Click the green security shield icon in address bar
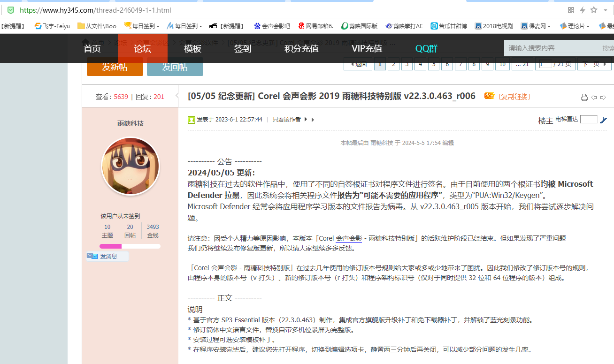Image resolution: width=614 pixels, height=364 pixels. coord(11,10)
